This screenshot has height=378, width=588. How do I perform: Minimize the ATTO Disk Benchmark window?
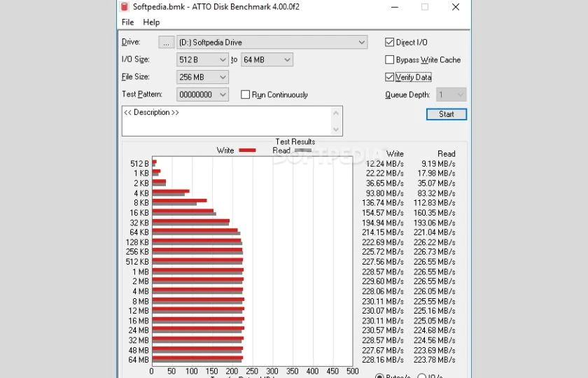pos(395,7)
